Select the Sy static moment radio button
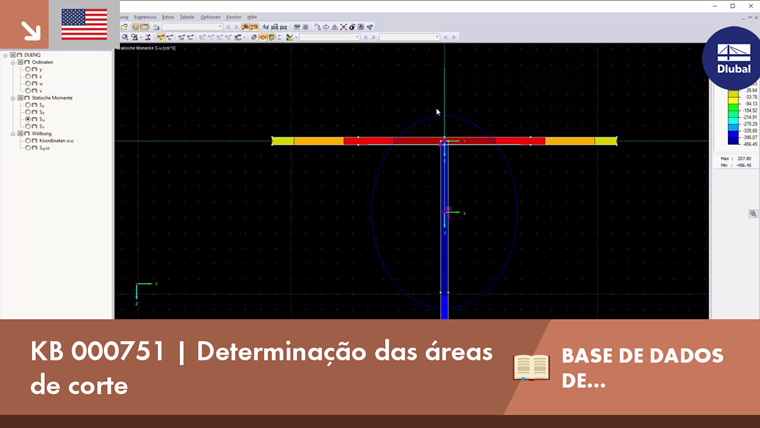 point(28,105)
